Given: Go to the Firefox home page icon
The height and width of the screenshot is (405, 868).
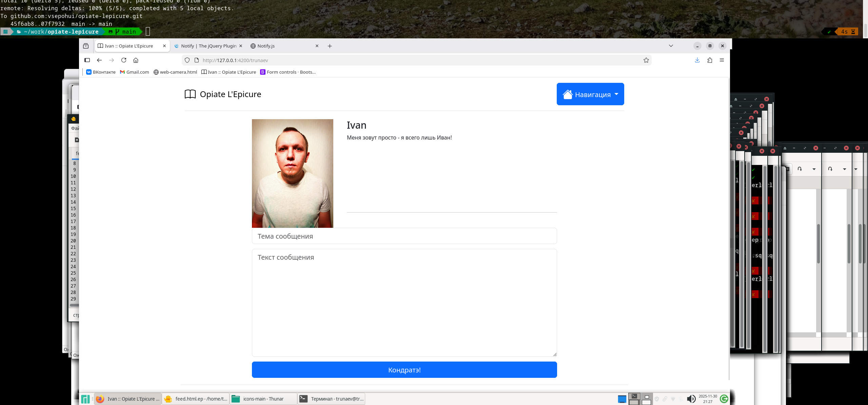Looking at the screenshot, I should tap(136, 60).
